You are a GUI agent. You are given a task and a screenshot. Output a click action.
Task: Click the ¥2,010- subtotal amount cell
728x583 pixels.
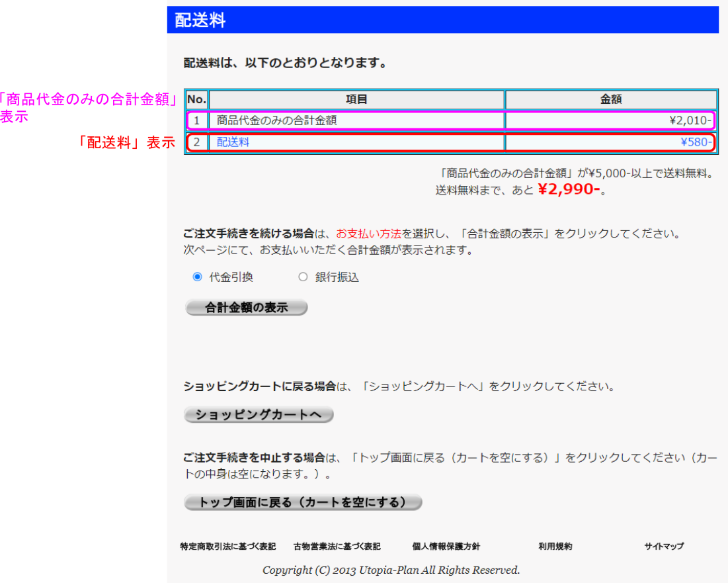click(610, 121)
